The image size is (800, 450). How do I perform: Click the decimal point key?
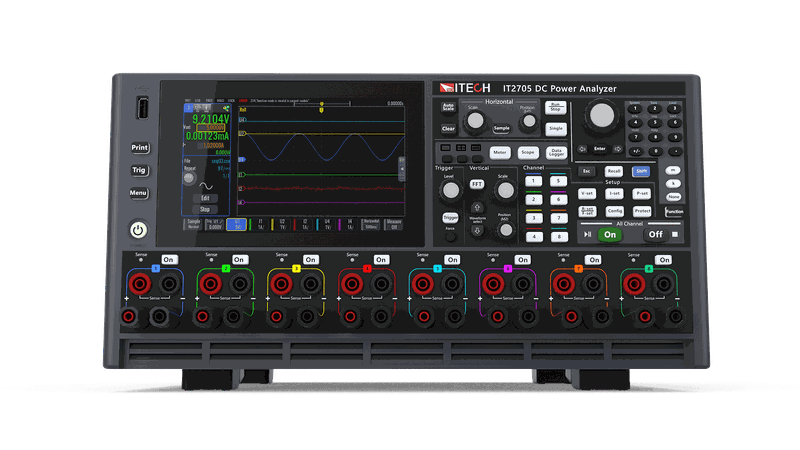pyautogui.click(x=676, y=151)
